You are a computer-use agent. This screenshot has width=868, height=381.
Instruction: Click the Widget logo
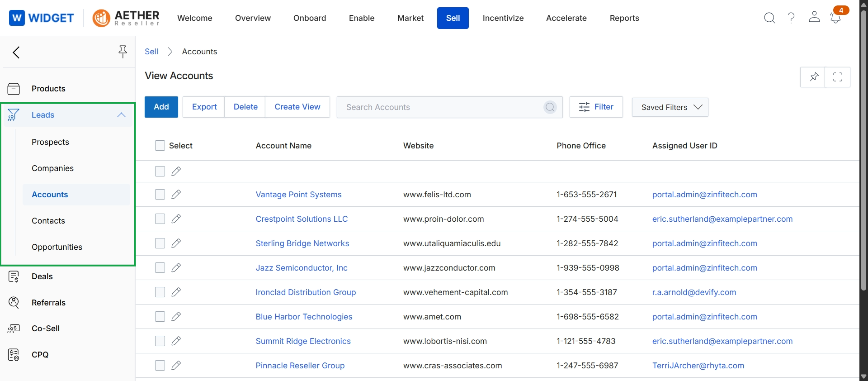coord(42,18)
